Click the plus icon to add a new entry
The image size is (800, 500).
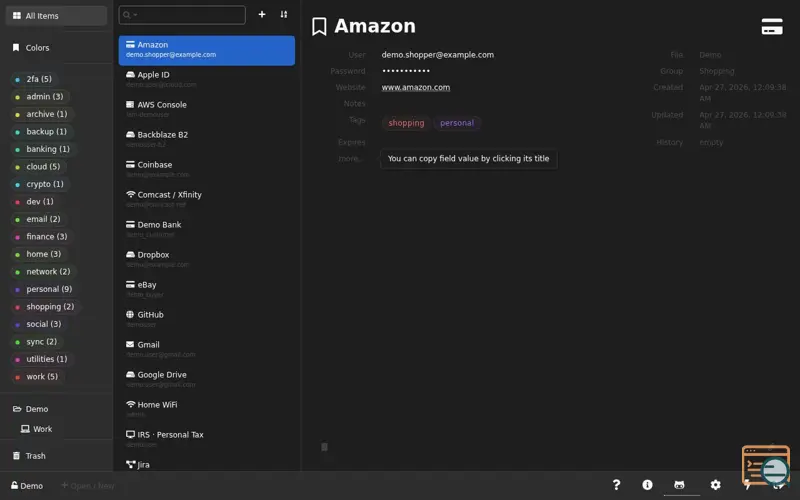pyautogui.click(x=262, y=14)
